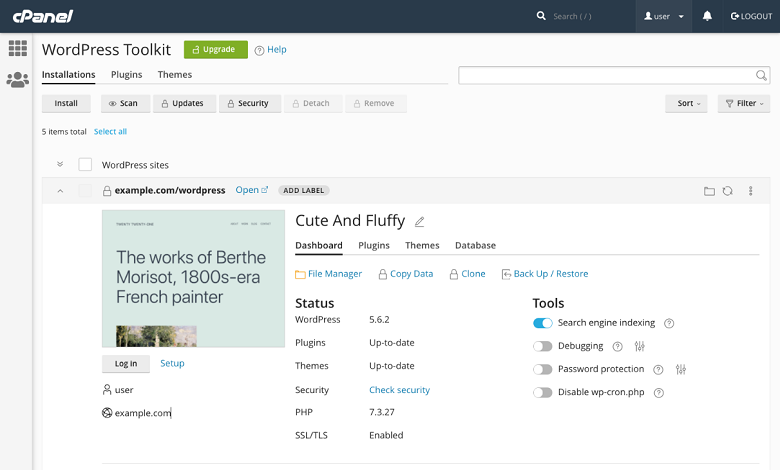
Task: Check the example.com/wordpress row checkbox
Action: [x=85, y=190]
